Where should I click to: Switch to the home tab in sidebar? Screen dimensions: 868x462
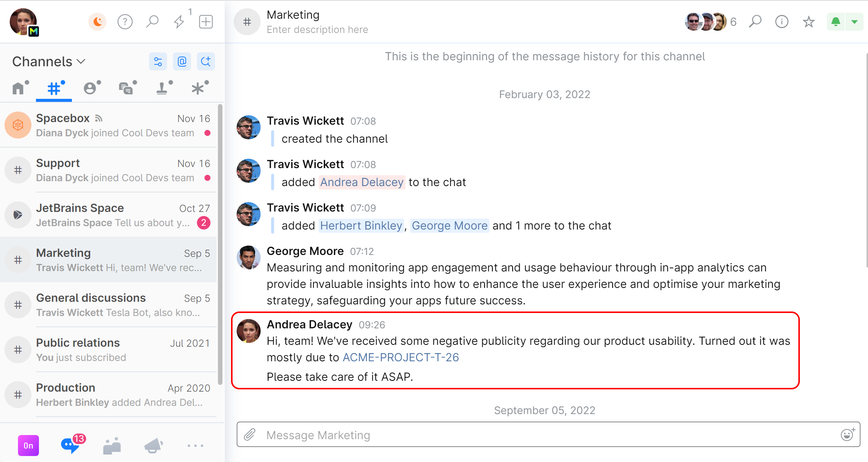19,88
